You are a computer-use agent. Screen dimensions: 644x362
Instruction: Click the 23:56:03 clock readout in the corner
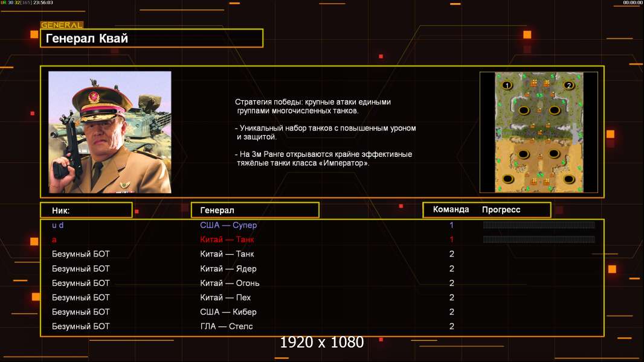pos(43,2)
